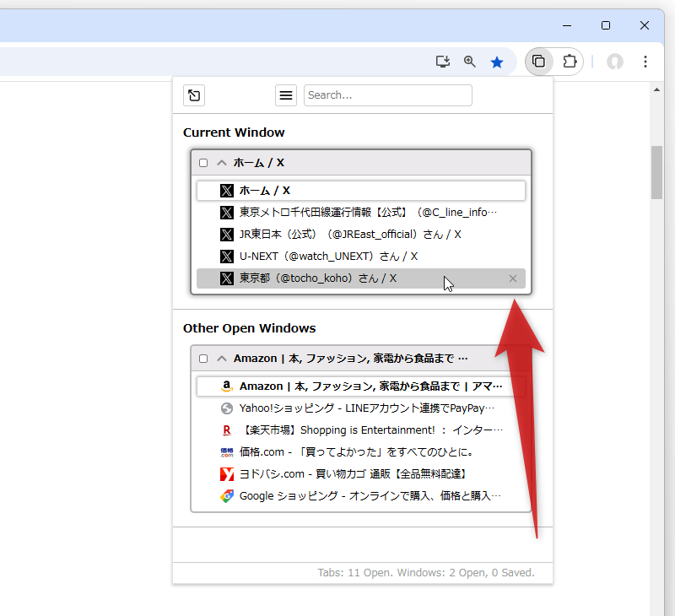Open the profile avatar icon
Image resolution: width=675 pixels, height=616 pixels.
click(615, 62)
